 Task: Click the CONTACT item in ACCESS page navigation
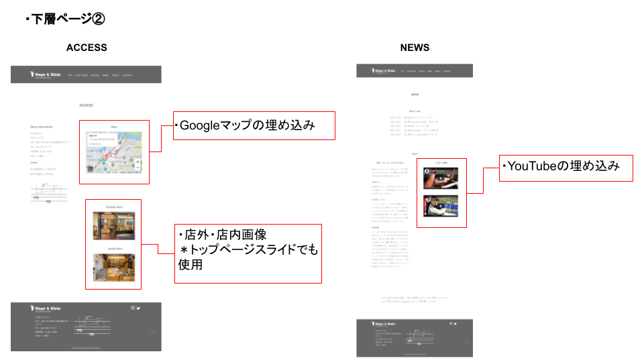[127, 75]
